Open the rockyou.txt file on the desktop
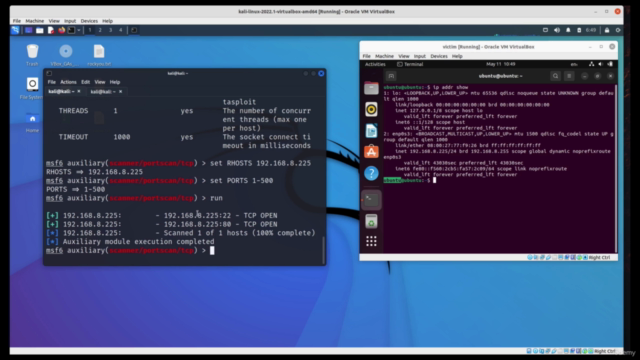640x360 pixels. click(99, 55)
